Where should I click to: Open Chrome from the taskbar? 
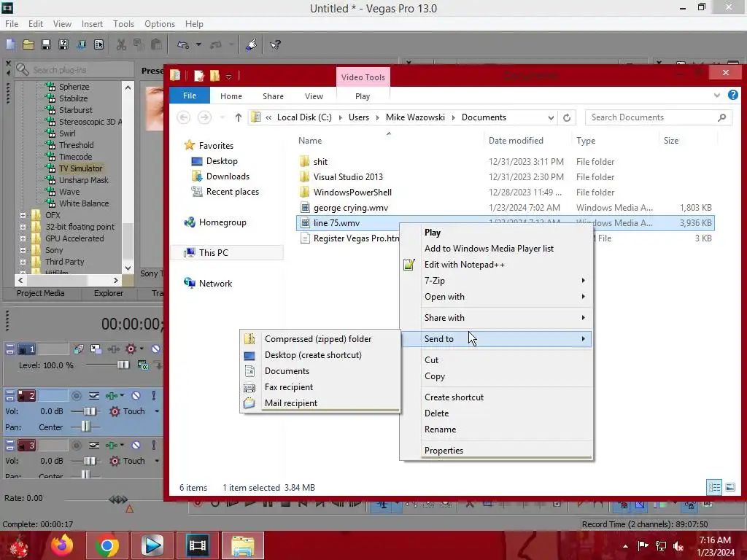(107, 545)
